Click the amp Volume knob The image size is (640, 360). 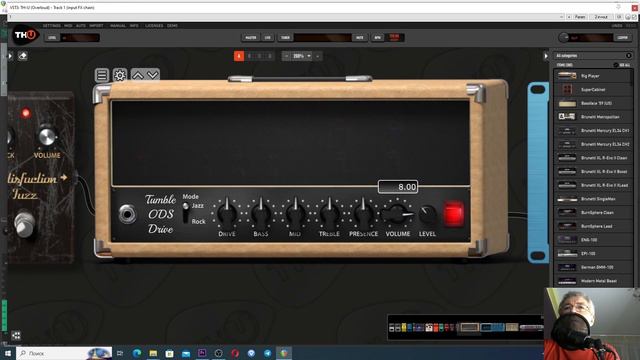pos(398,213)
